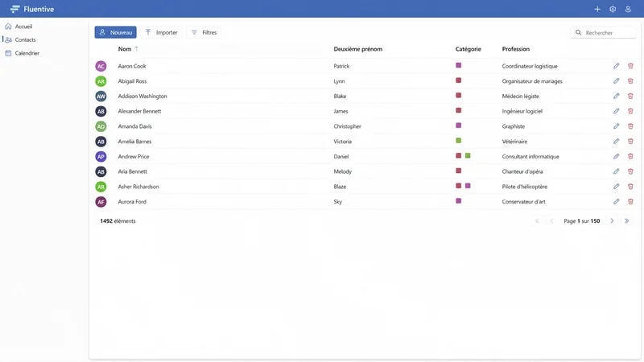Edit Asher Richardson pencil icon

click(x=616, y=187)
